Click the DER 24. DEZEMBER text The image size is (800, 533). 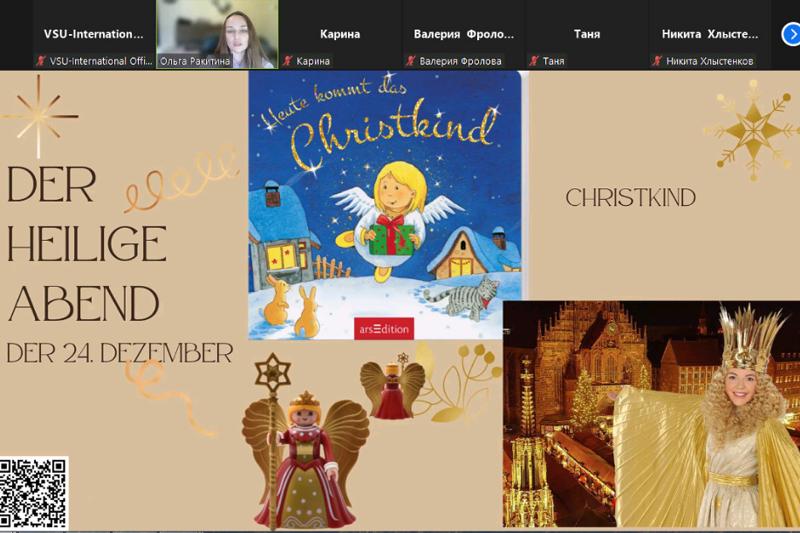click(119, 353)
